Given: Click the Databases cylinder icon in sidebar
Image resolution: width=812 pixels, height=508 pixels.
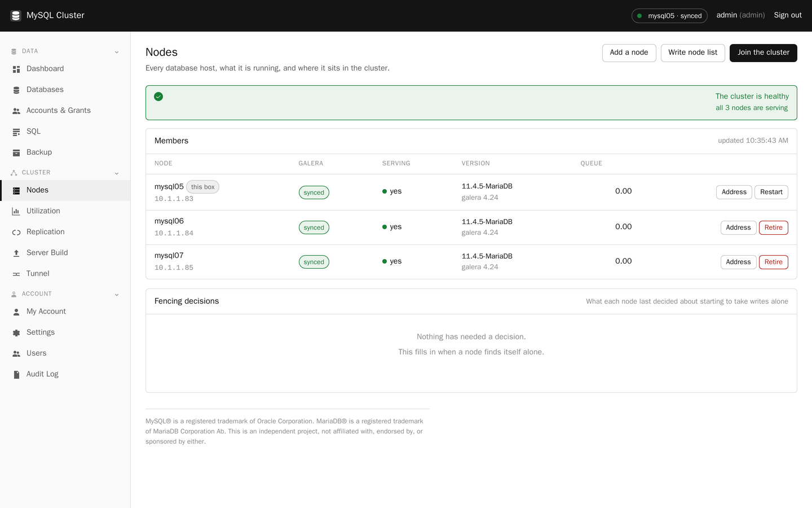Looking at the screenshot, I should tap(16, 90).
